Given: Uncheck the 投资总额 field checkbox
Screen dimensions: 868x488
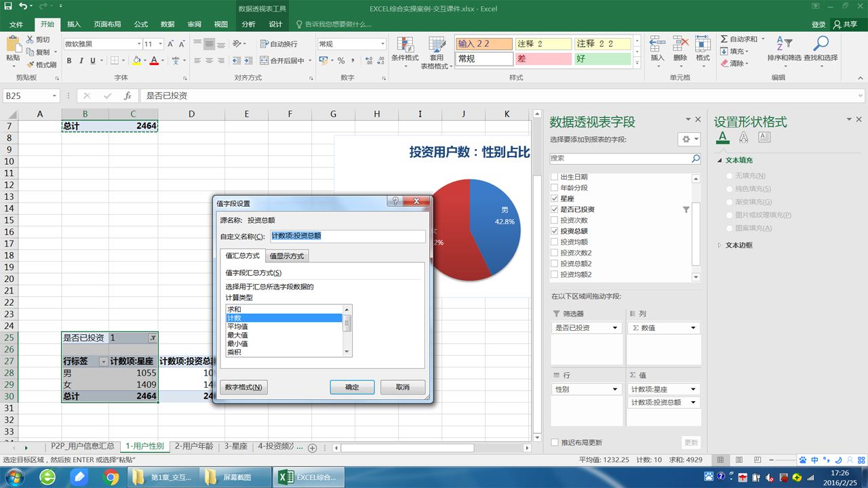Looking at the screenshot, I should click(x=555, y=231).
